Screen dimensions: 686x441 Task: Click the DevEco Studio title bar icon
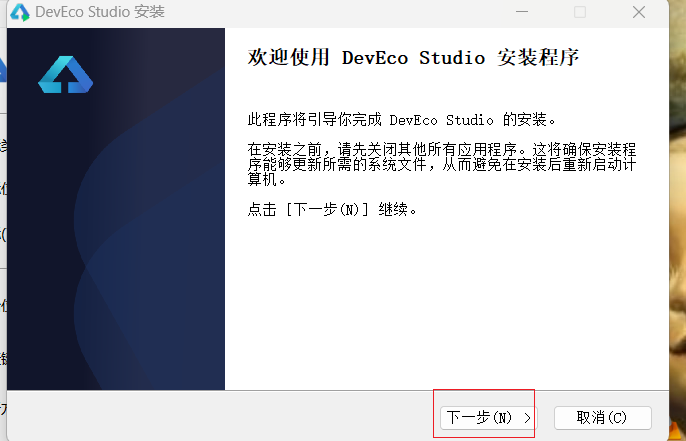[20, 12]
